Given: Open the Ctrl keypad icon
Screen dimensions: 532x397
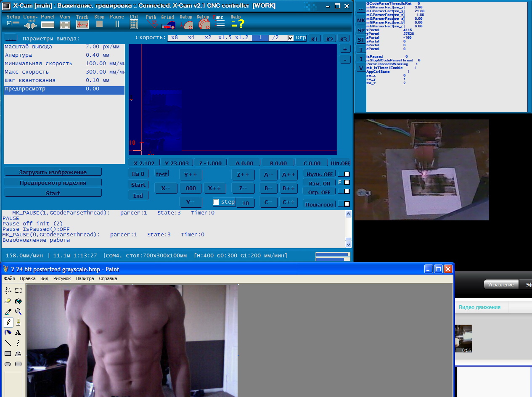Looking at the screenshot, I should click(x=134, y=22).
